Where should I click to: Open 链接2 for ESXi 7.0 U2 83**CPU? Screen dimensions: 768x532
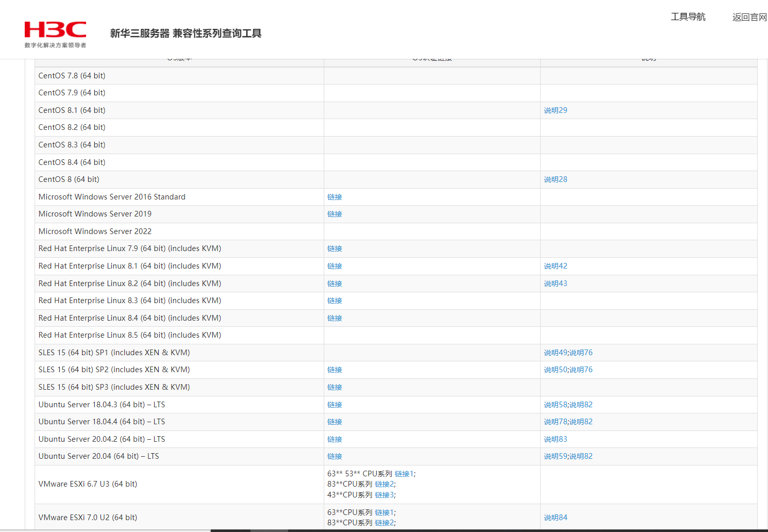click(385, 523)
